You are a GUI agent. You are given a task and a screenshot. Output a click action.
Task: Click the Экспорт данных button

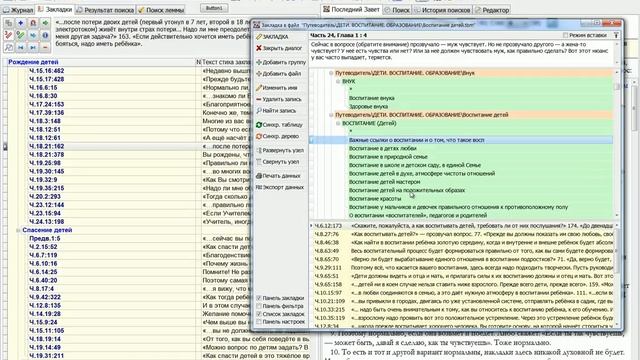[x=280, y=187]
